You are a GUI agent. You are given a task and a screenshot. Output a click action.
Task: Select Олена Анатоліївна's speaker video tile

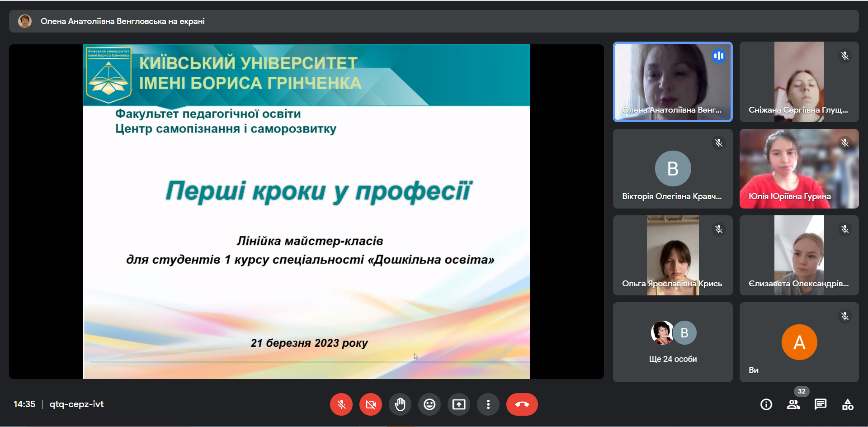coord(673,82)
